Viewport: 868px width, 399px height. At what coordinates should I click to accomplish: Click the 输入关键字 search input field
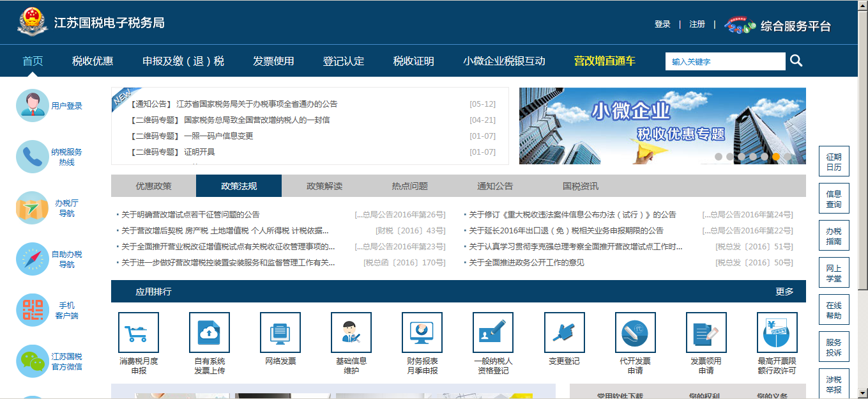tap(725, 61)
